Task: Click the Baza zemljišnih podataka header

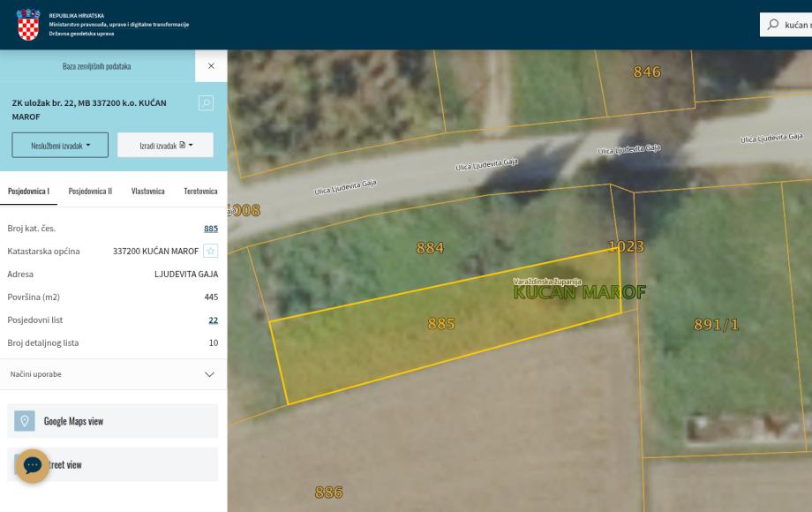Action: click(x=97, y=66)
